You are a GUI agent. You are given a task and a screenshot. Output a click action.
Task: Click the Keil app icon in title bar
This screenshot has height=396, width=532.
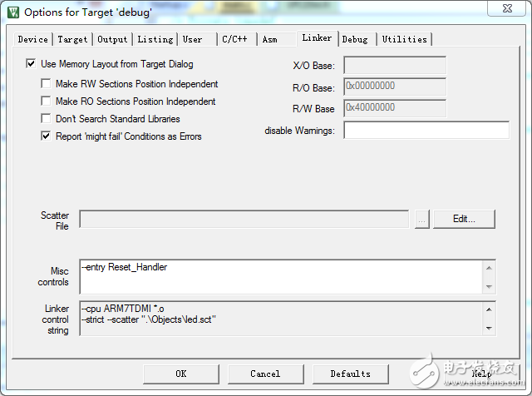tap(12, 12)
